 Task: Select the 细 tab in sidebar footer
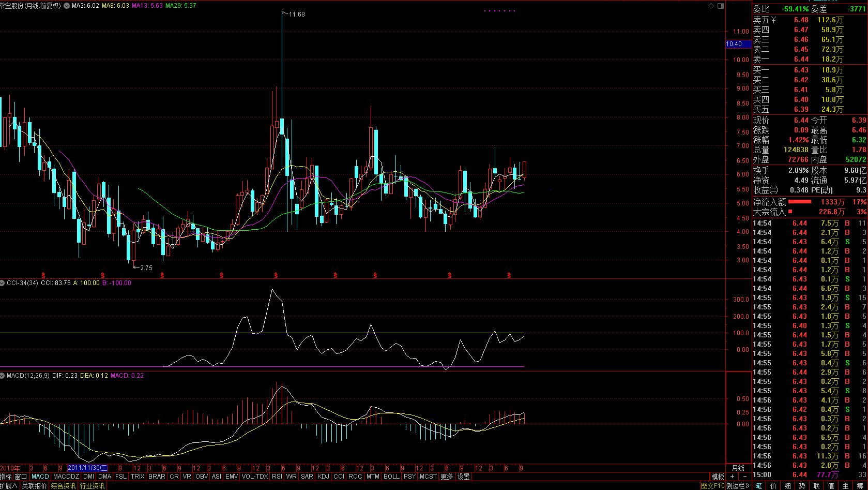788,486
